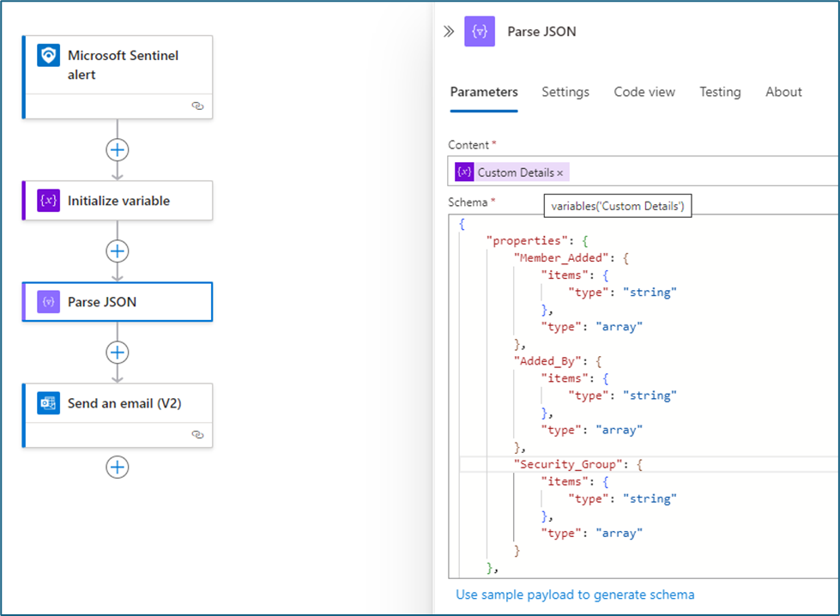Insert step after Parse JSON action

coord(118,353)
